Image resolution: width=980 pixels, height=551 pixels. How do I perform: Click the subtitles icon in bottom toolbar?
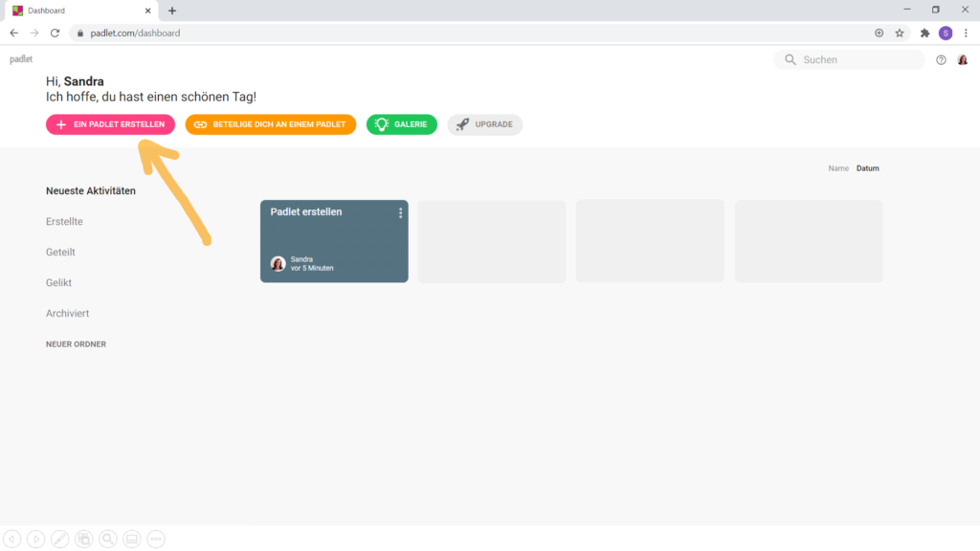click(x=132, y=539)
